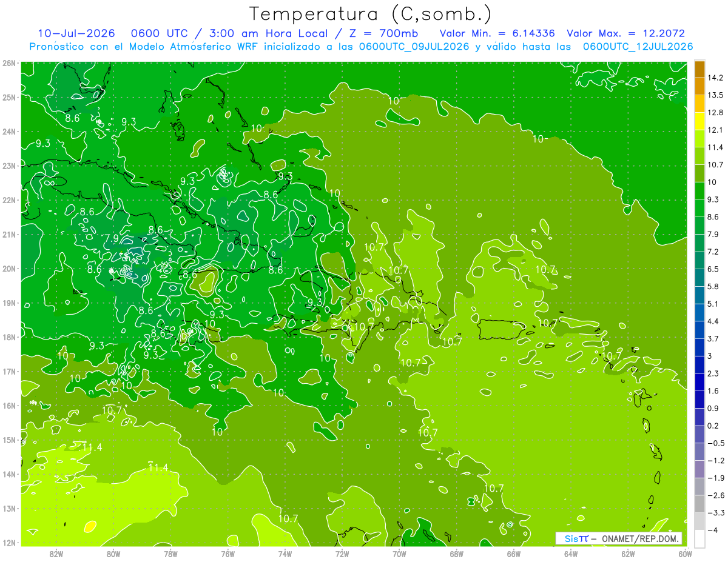Screen dimensions: 728x562
Task: Pick the purple swatch between -1.2 and -1.9
Action: click(699, 469)
